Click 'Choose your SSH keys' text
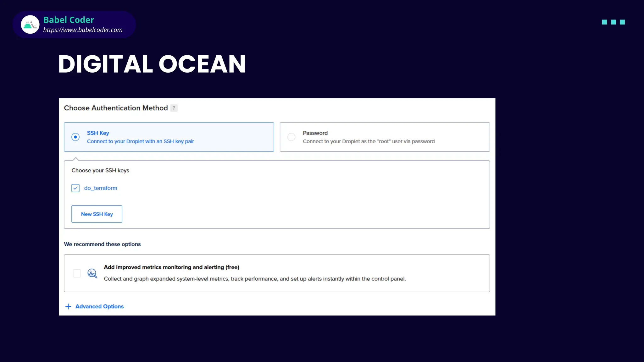This screenshot has width=644, height=362. (x=100, y=170)
